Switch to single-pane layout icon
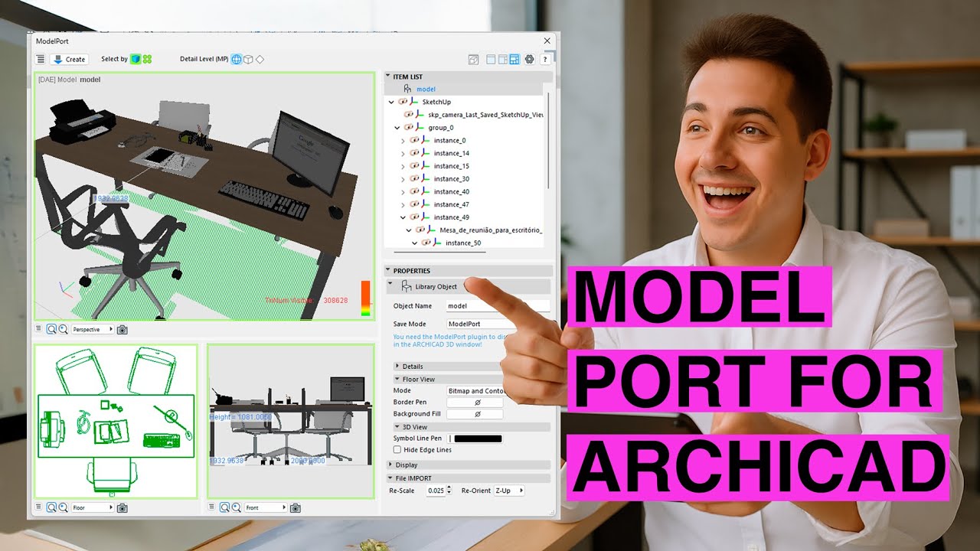Image resolution: width=980 pixels, height=551 pixels. click(492, 59)
